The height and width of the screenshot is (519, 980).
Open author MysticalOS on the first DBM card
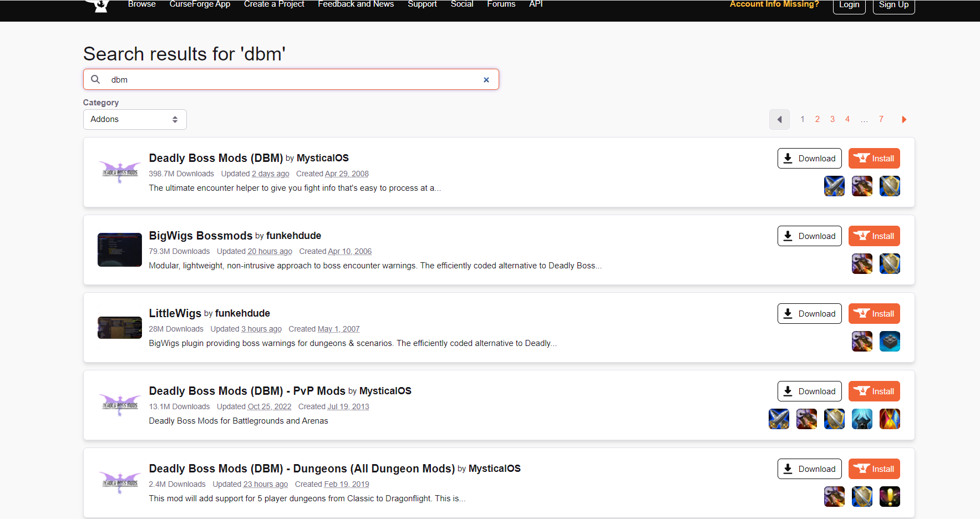tap(323, 158)
